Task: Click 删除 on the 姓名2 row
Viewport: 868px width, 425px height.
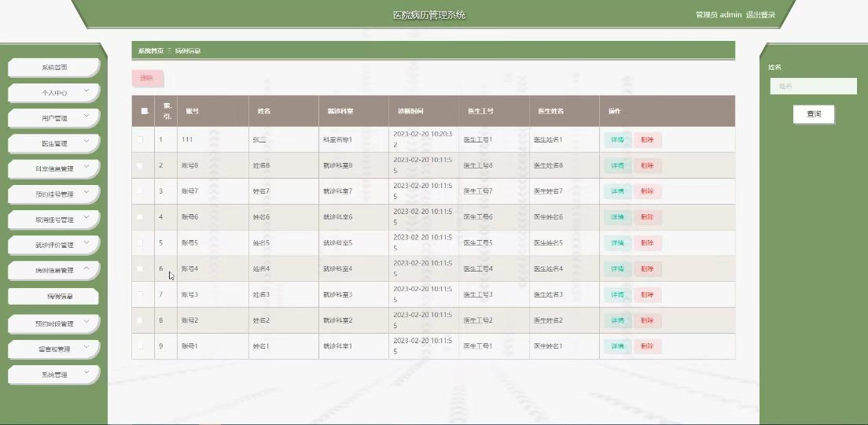Action: click(x=647, y=320)
